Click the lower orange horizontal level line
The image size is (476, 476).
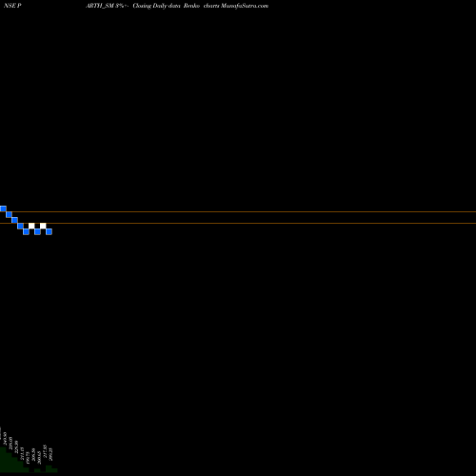click(x=238, y=223)
